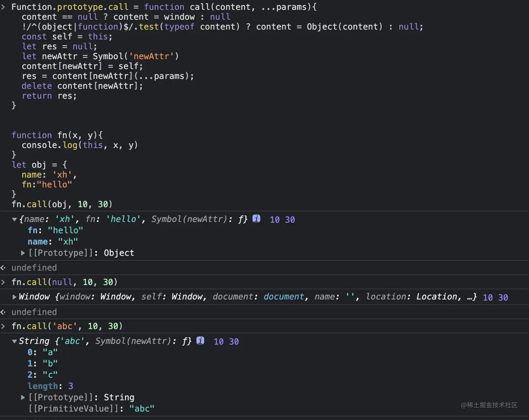Viewport: 529px width, 420px height.
Task: Click the 'let obj = {' code line
Action: tap(39, 165)
